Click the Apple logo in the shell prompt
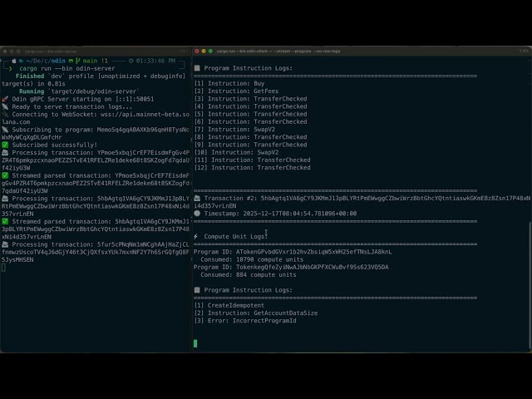The height and width of the screenshot is (399, 532). coord(14,61)
